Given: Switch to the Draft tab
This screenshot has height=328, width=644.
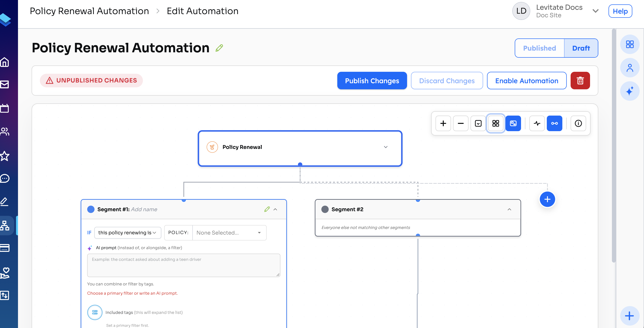Looking at the screenshot, I should coord(581,48).
